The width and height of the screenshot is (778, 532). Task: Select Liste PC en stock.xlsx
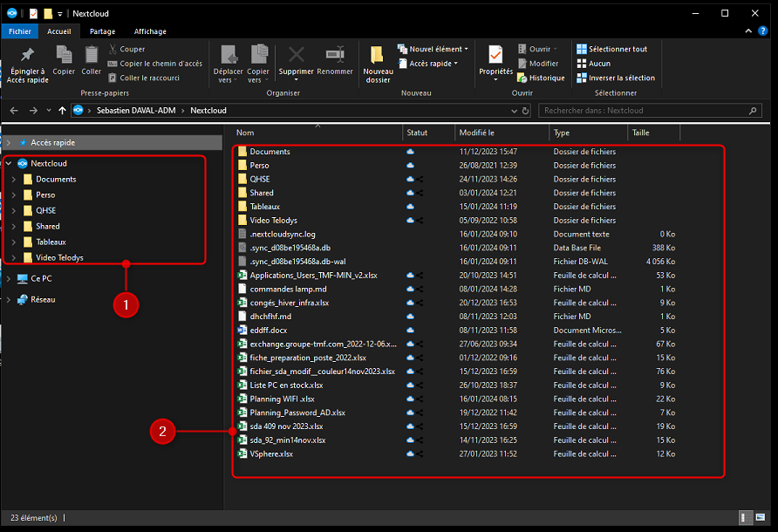[286, 385]
